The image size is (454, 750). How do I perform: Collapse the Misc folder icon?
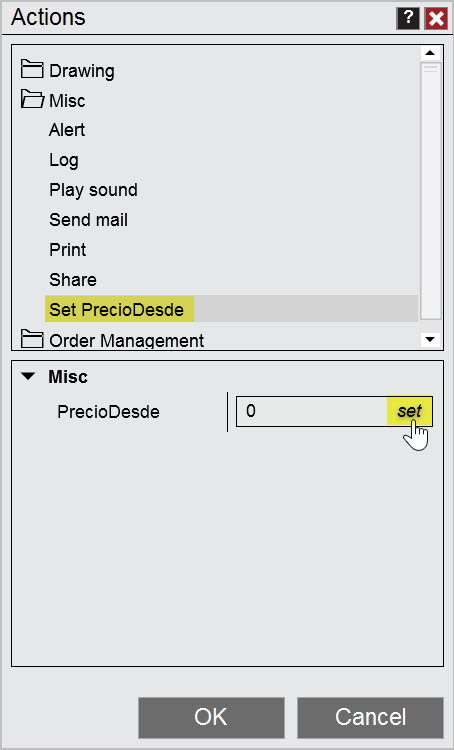(x=32, y=99)
